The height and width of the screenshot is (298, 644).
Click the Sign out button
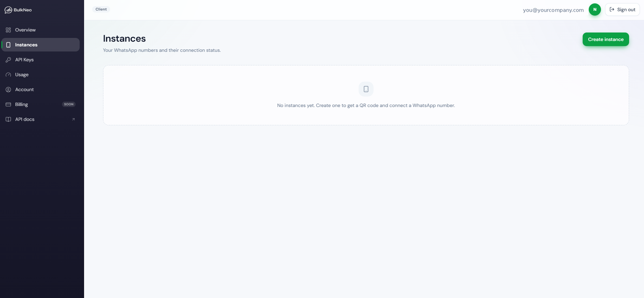(622, 9)
